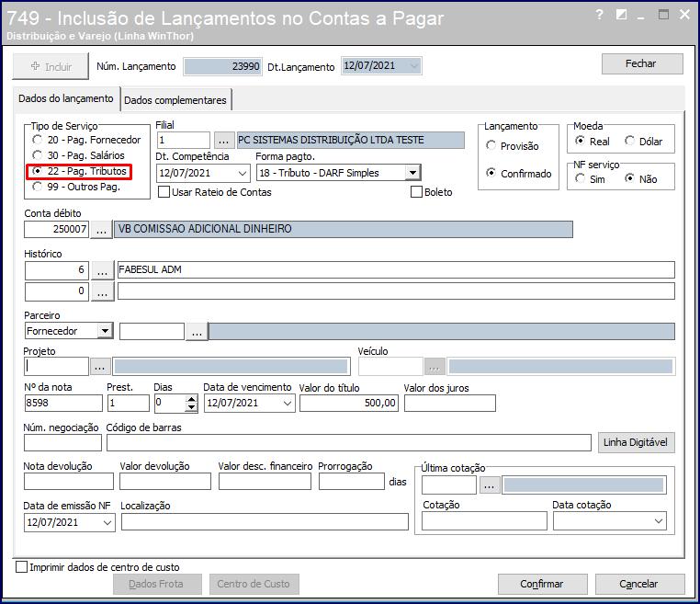Set NF serviço to Sim
The image size is (700, 604).
coord(590,179)
